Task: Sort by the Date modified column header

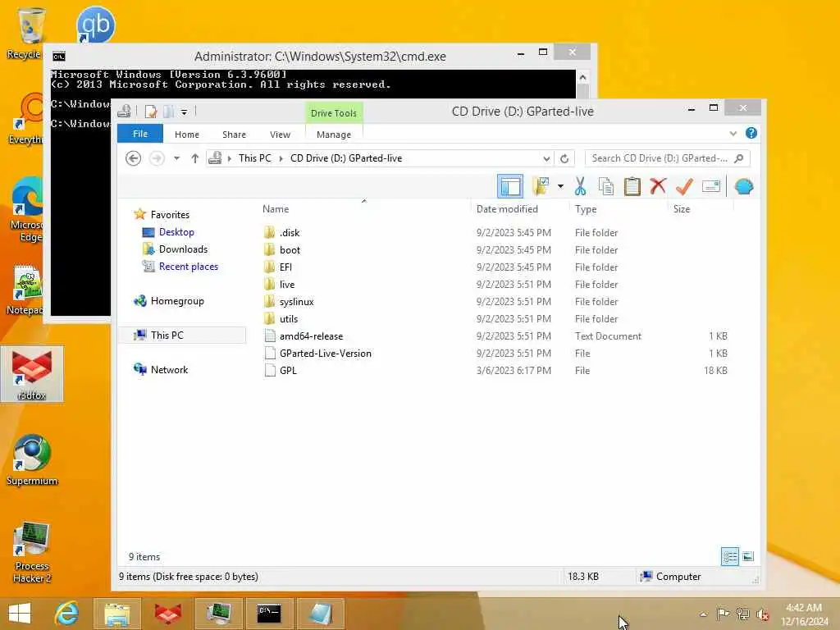Action: 519,209
